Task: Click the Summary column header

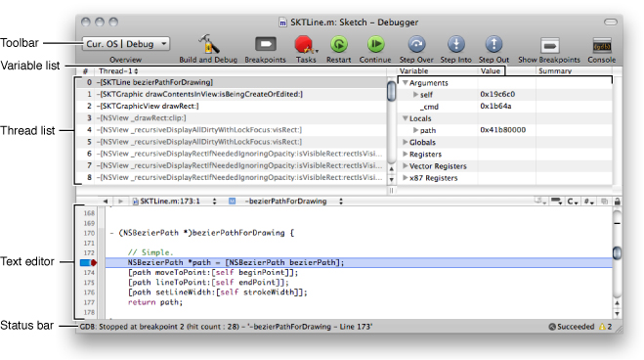Action: 575,71
